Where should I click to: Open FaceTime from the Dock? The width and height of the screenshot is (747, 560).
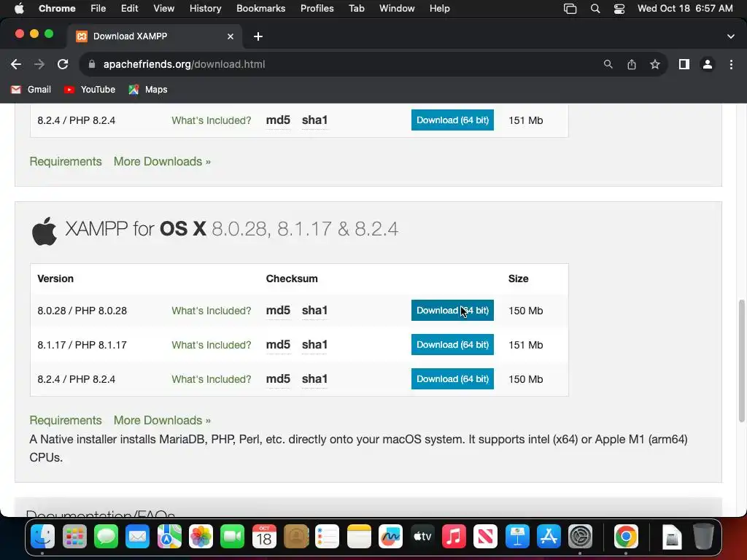pos(233,537)
